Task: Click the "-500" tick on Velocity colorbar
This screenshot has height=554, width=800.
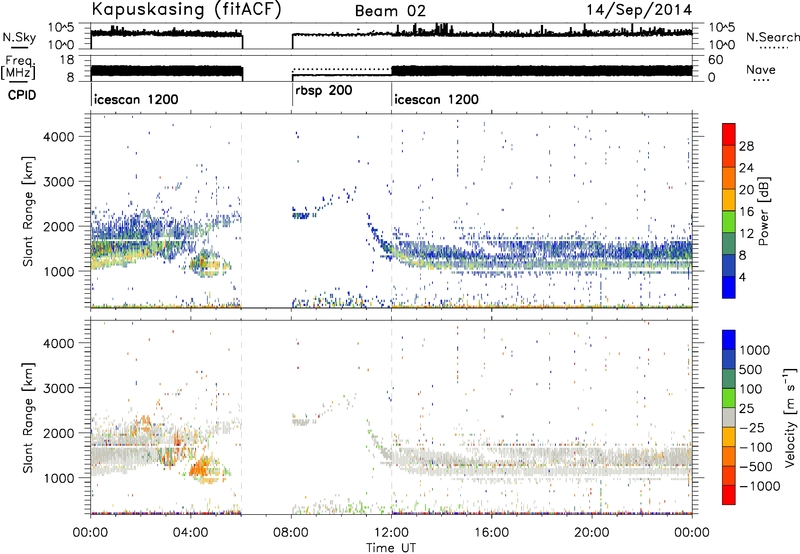Action: click(x=755, y=466)
